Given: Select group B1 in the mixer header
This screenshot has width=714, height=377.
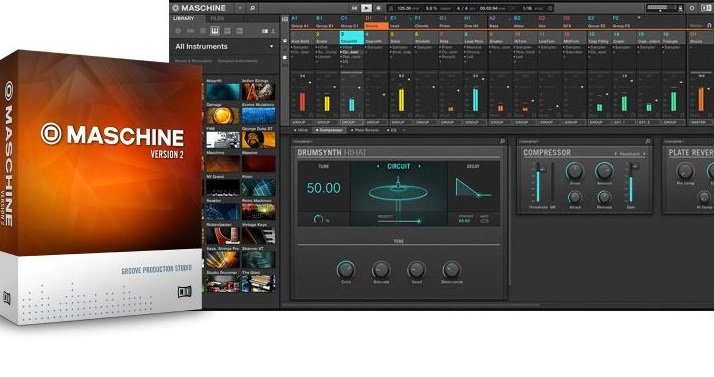Looking at the screenshot, I should click(327, 22).
